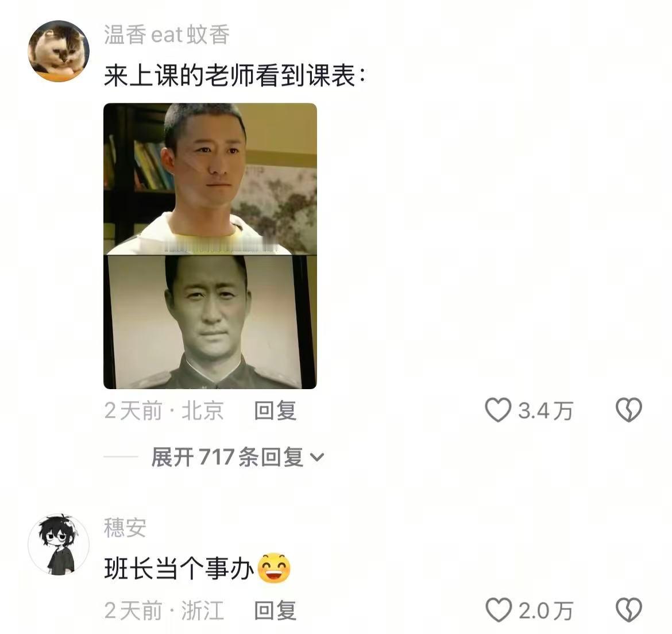
Task: Click the chevron next to 展开717条回复
Action: [x=316, y=458]
